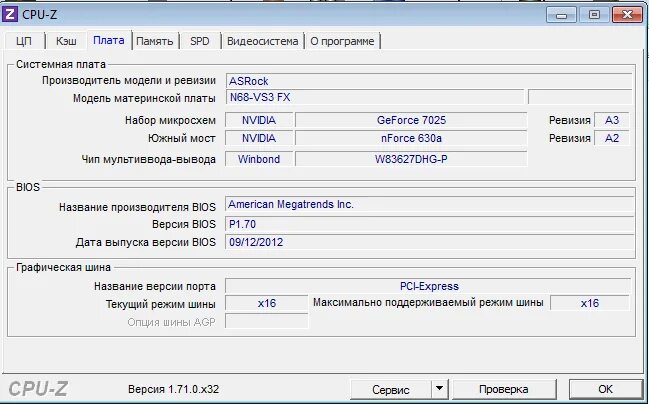649x404 pixels.
Task: Click the current bus mode x16 value
Action: (267, 303)
